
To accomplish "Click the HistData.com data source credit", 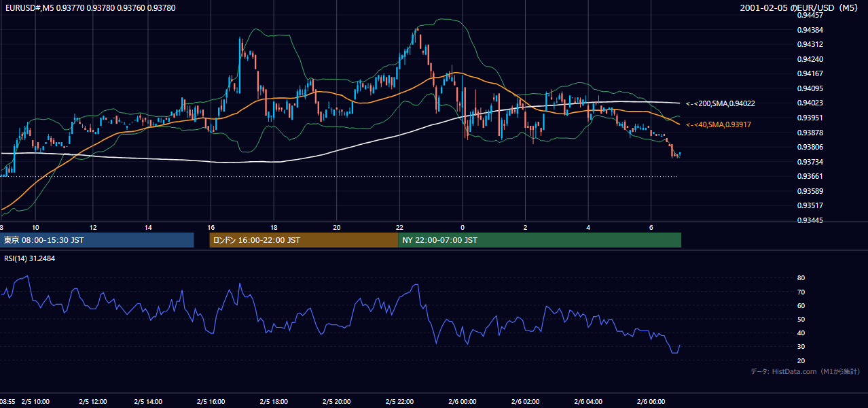I will click(806, 371).
